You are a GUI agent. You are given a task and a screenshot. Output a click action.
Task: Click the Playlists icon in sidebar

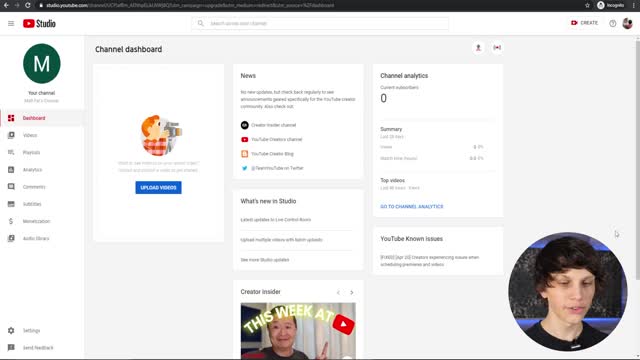(11, 152)
